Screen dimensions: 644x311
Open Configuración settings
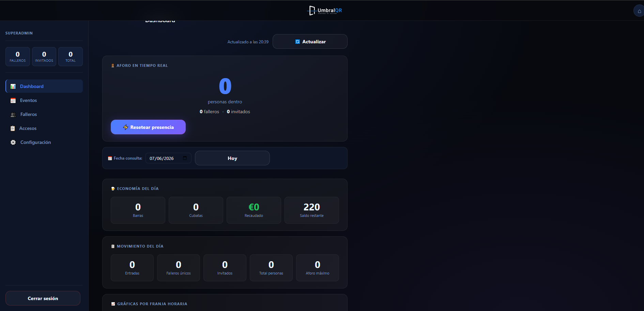point(44,142)
